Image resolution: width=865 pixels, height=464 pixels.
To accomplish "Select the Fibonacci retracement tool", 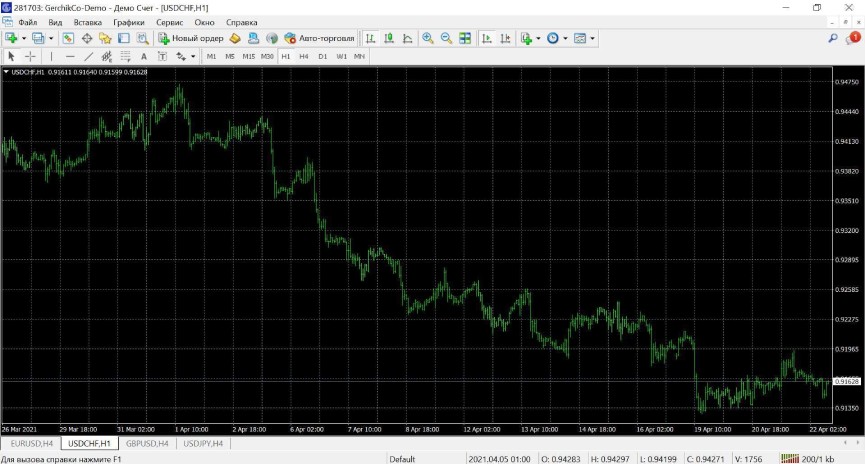I will (125, 56).
